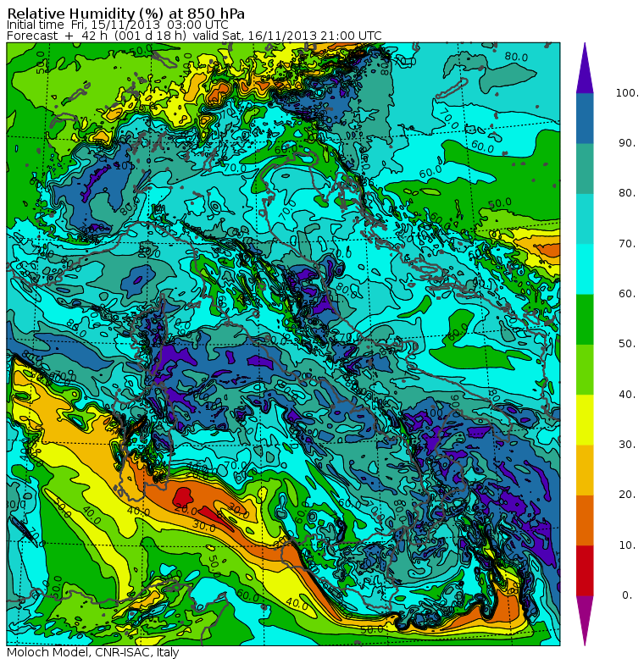Screen dimensions: 644x664
Task: Click the title "Relative Humidity (%) at 850 hPa"
Action: point(125,14)
